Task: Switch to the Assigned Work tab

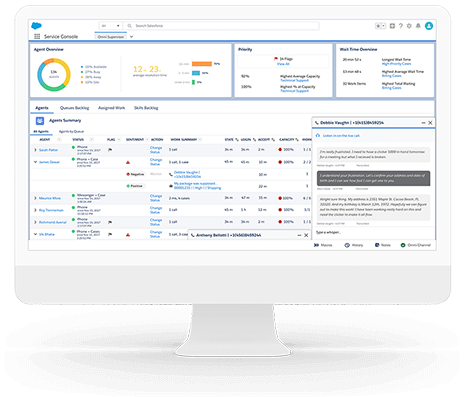Action: pyautogui.click(x=111, y=108)
